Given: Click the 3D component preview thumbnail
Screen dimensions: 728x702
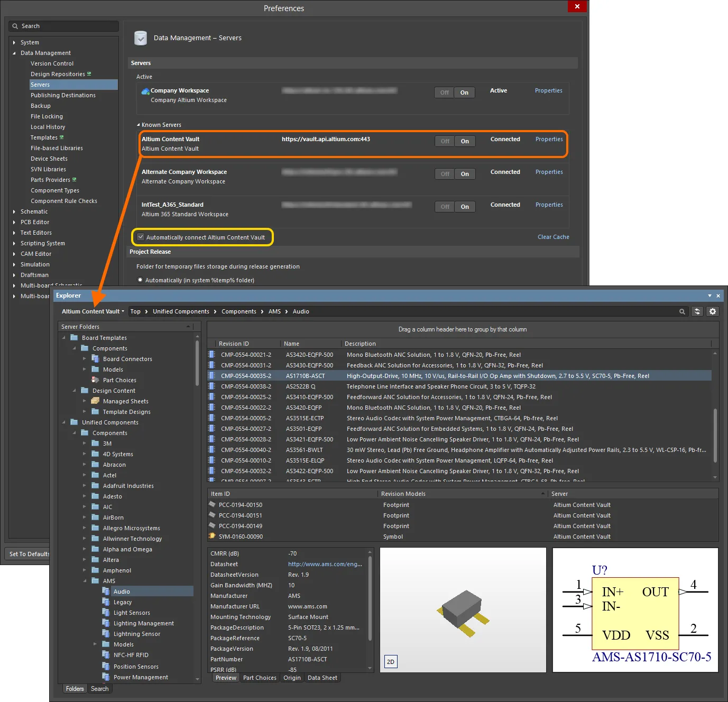Looking at the screenshot, I should pyautogui.click(x=463, y=610).
